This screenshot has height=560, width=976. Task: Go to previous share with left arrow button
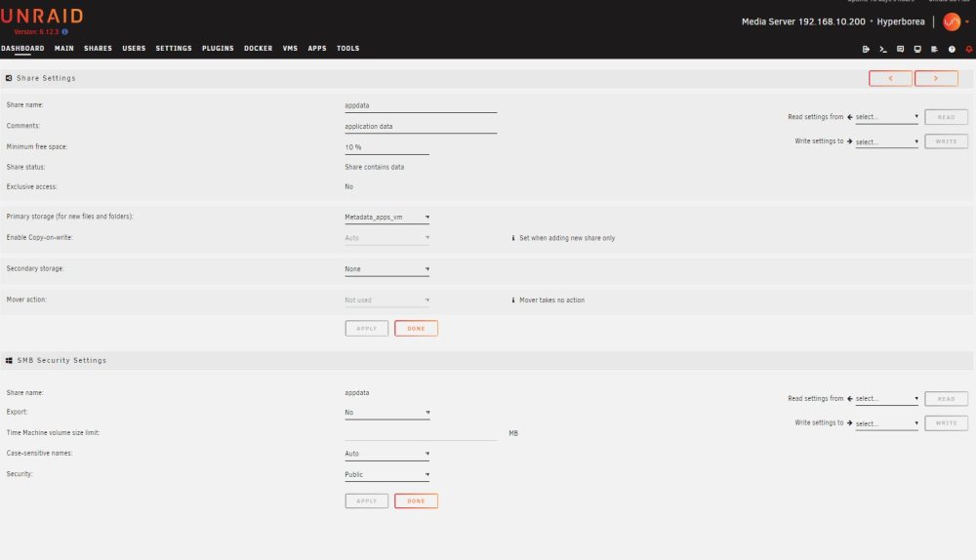point(891,78)
